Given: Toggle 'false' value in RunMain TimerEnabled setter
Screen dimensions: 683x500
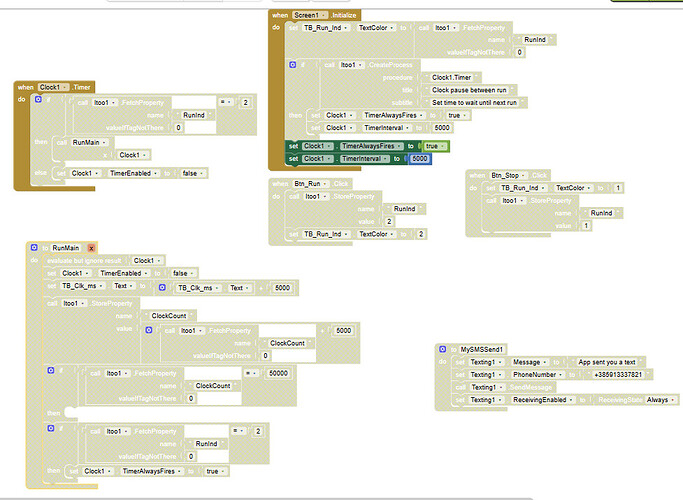Looking at the screenshot, I should [183, 273].
